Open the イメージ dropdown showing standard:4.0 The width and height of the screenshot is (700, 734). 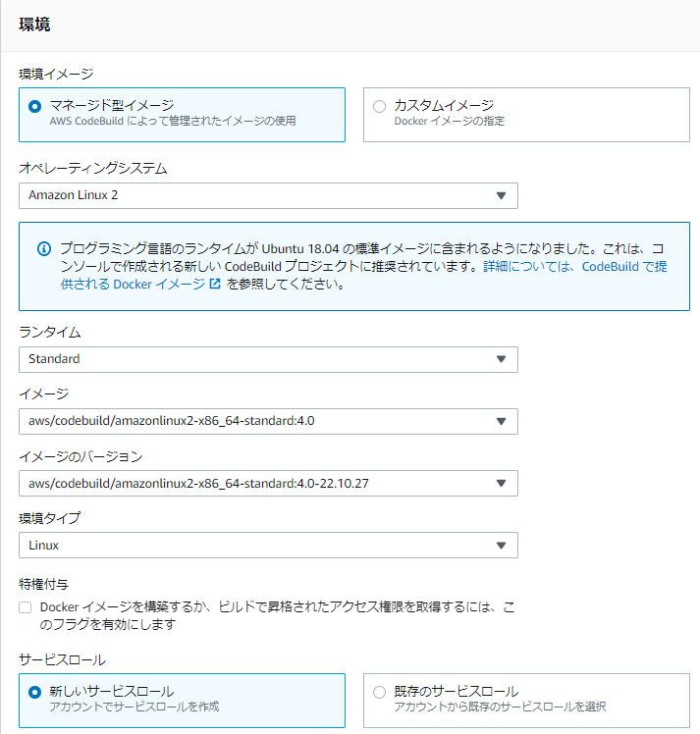coord(268,421)
